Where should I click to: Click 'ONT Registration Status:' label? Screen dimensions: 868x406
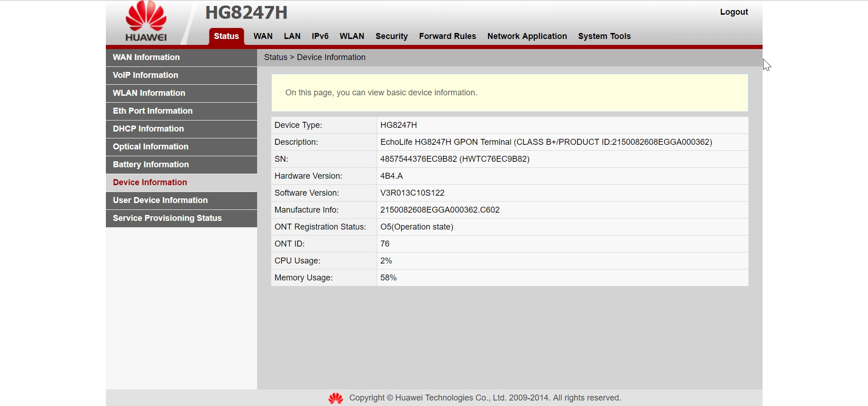[320, 227]
